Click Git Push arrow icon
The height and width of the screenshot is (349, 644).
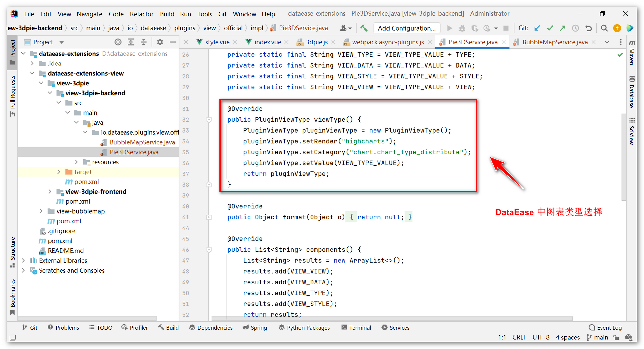pyautogui.click(x=562, y=28)
